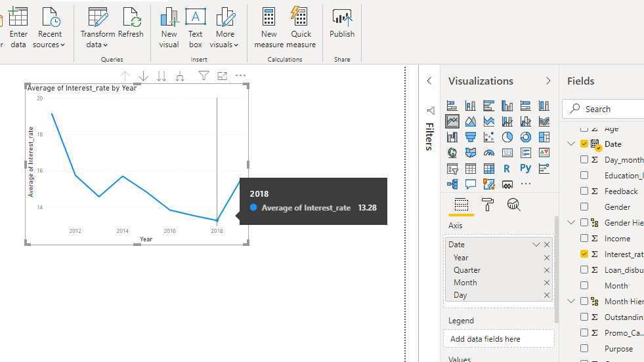Screen dimensions: 644x362
Task: Tick the Gender field checkbox
Action: tap(584, 207)
